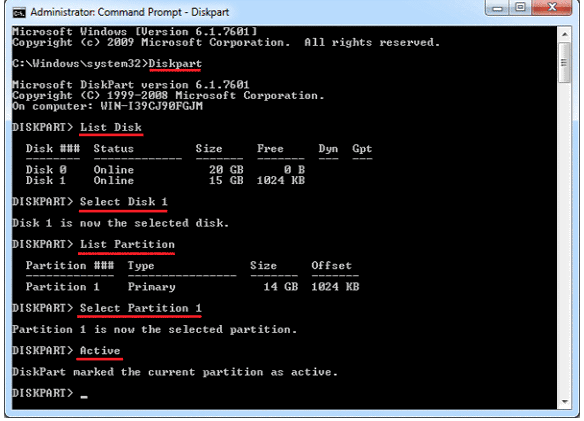Image resolution: width=584 pixels, height=421 pixels.
Task: Minimize the Command Prompt window
Action: [x=498, y=8]
